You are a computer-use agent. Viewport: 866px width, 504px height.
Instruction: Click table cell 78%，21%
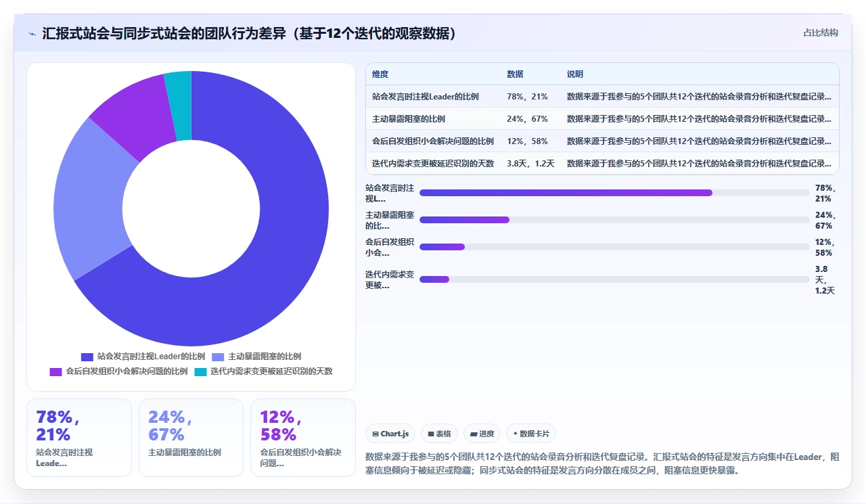point(527,97)
